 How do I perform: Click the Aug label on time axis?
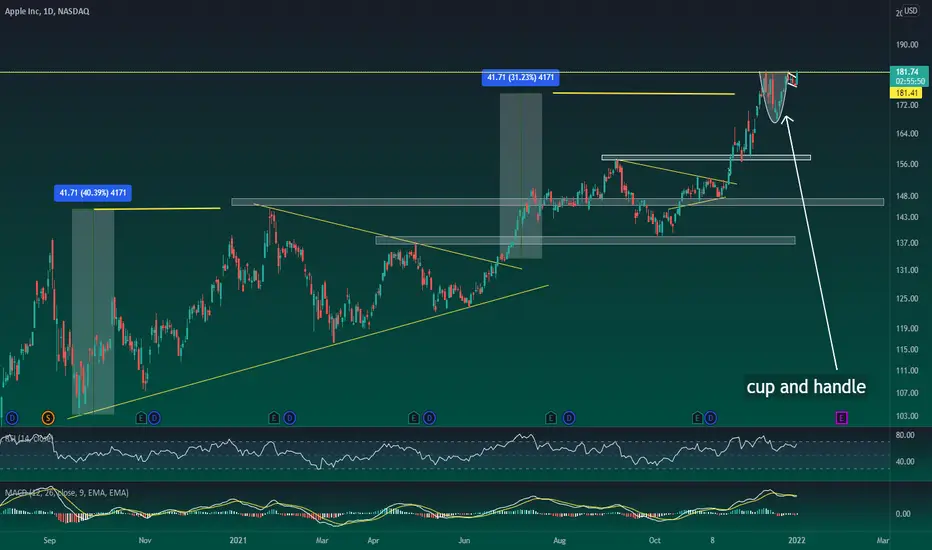click(x=559, y=540)
